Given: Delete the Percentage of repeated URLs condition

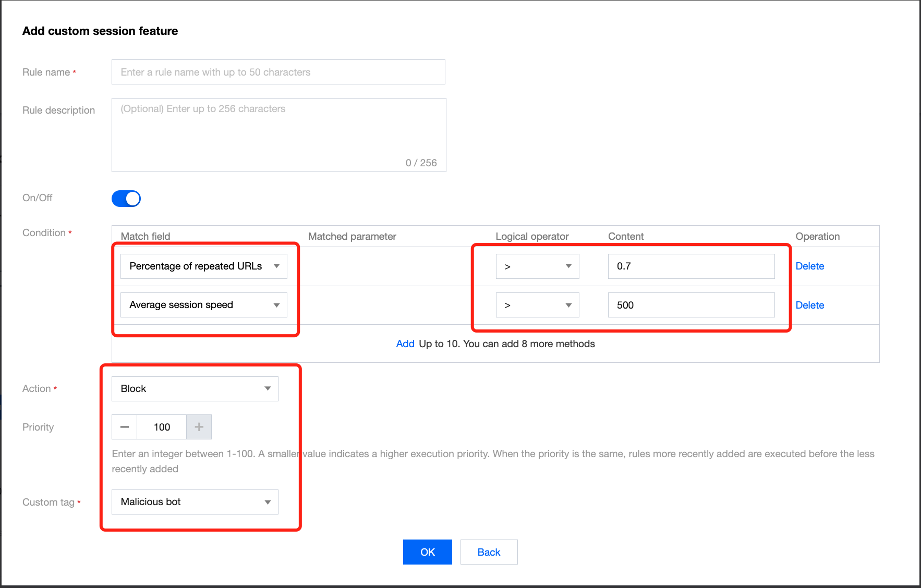Looking at the screenshot, I should tap(809, 266).
